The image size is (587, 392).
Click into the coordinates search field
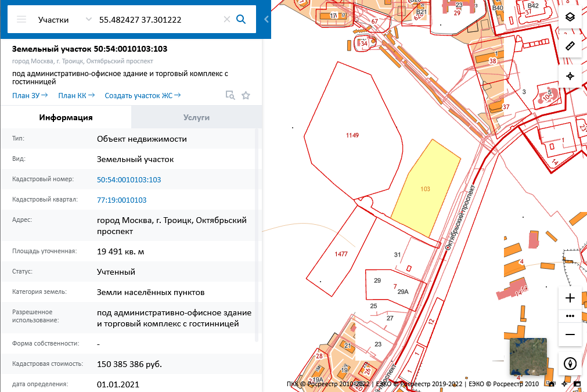[x=159, y=20]
